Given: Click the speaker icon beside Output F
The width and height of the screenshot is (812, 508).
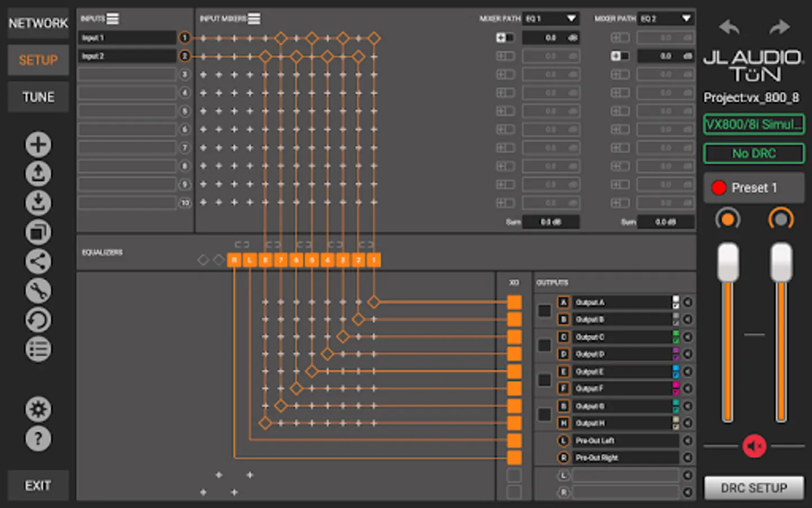Looking at the screenshot, I should (x=687, y=388).
